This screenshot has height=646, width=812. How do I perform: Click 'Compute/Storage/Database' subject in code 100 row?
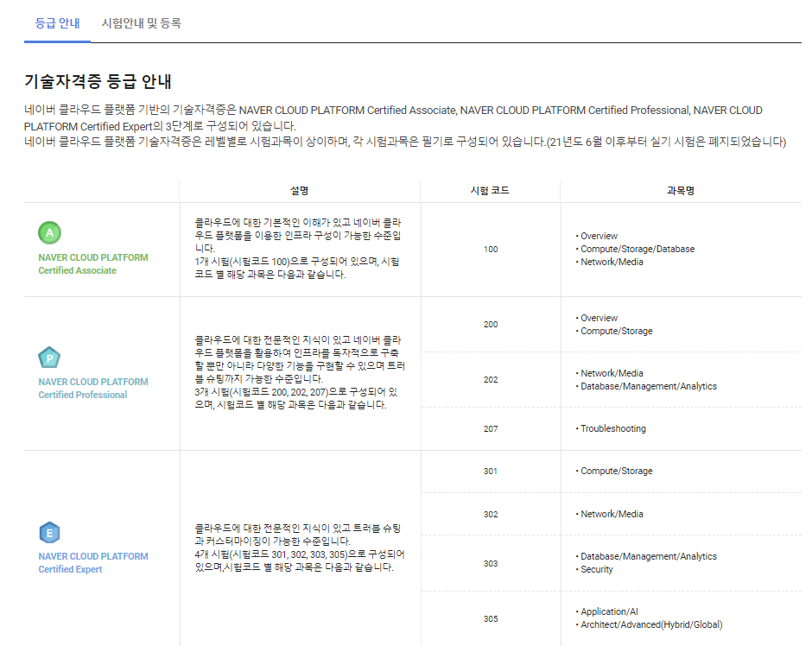[637, 249]
